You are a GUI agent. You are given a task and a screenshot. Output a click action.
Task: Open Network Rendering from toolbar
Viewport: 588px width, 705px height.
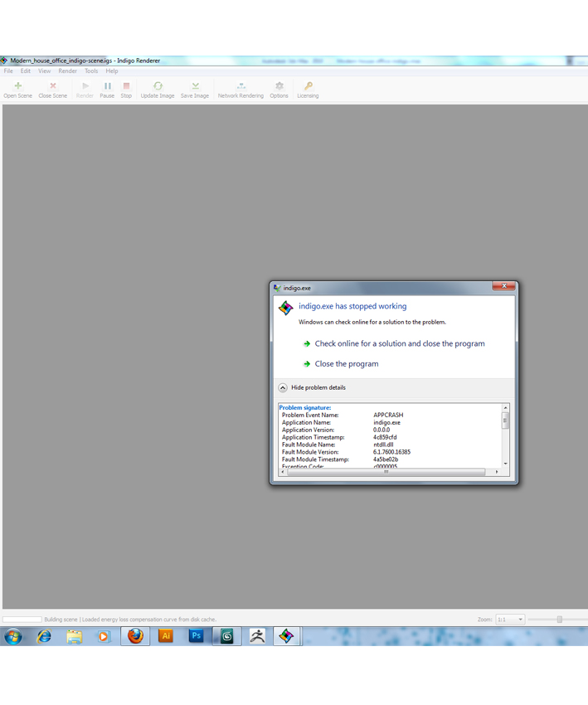241,86
